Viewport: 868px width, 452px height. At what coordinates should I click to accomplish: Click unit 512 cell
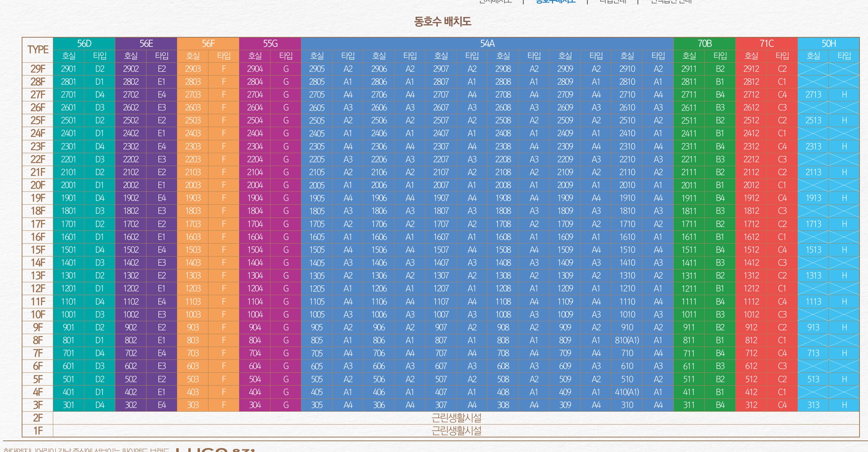pyautogui.click(x=751, y=379)
